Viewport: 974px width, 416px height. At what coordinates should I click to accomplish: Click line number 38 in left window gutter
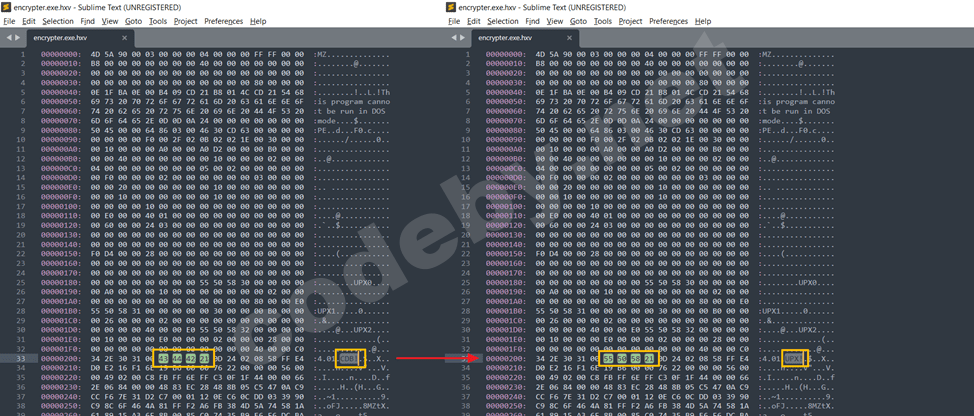tap(22, 406)
